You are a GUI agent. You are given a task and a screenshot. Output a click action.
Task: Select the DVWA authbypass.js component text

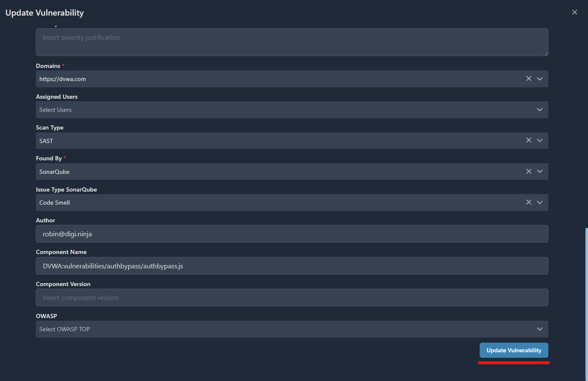click(x=113, y=266)
